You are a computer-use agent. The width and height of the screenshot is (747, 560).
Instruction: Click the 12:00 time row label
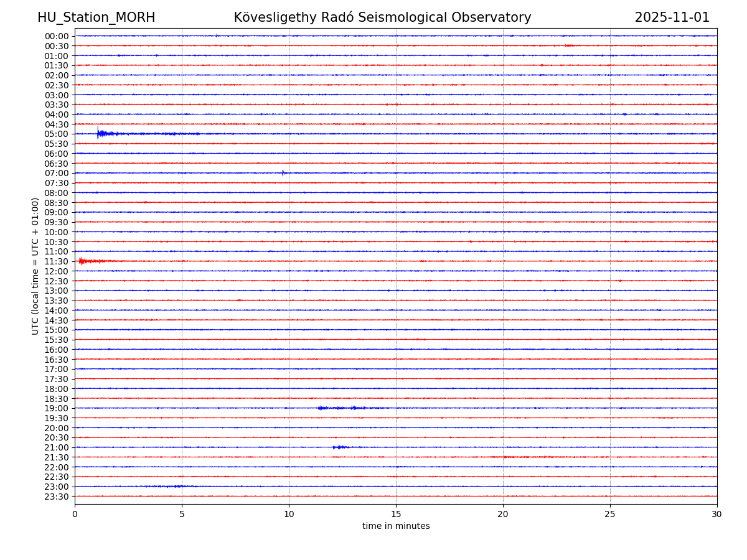pos(57,271)
